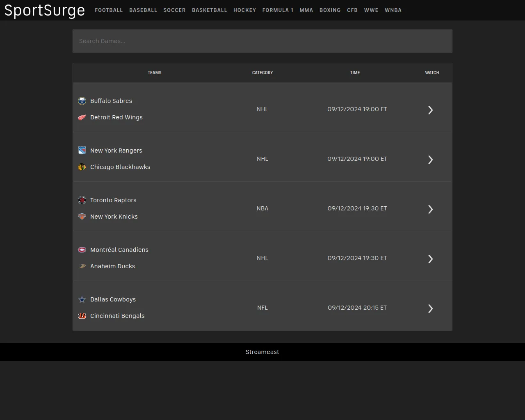Click the Dallas Cowboys star logo
The width and height of the screenshot is (525, 420).
point(82,299)
